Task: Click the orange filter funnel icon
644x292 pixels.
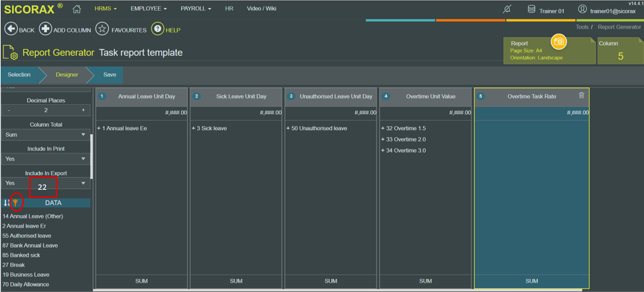Action: pyautogui.click(x=15, y=202)
